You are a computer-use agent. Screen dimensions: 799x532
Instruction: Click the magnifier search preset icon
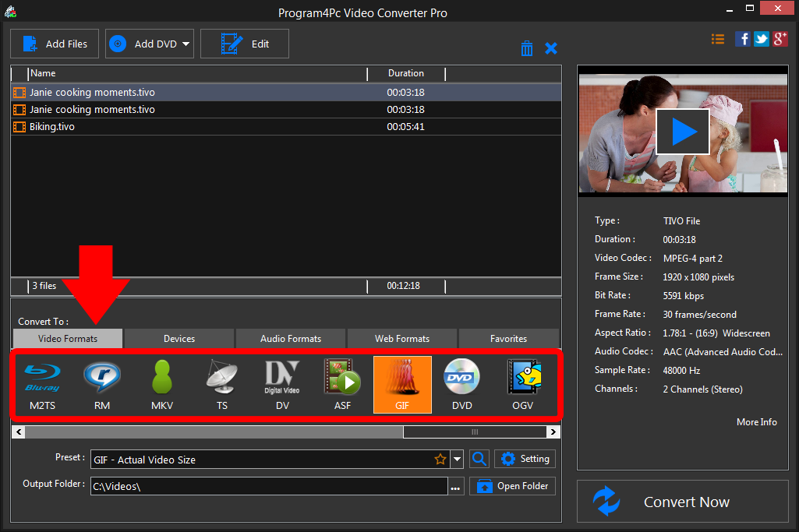coord(479,459)
